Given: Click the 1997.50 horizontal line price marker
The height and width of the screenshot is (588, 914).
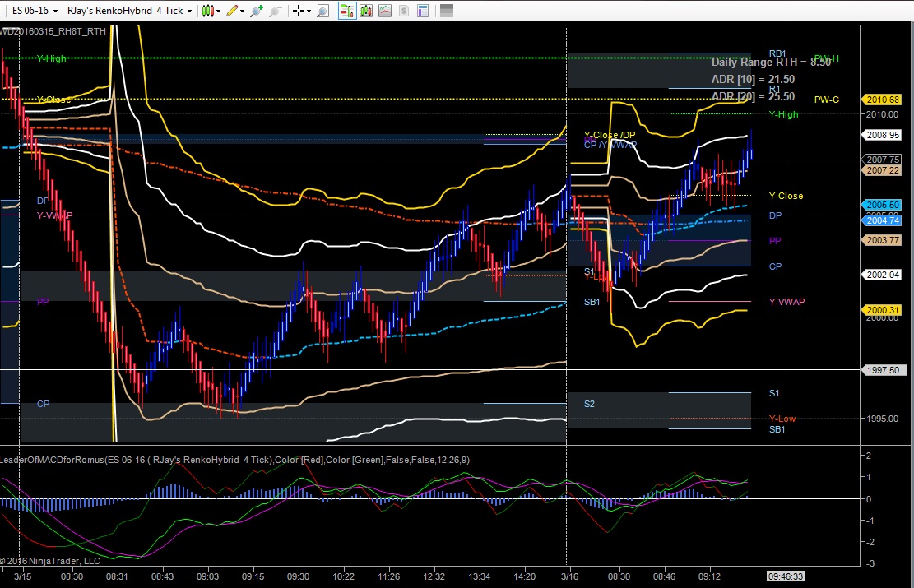Looking at the screenshot, I should point(882,370).
